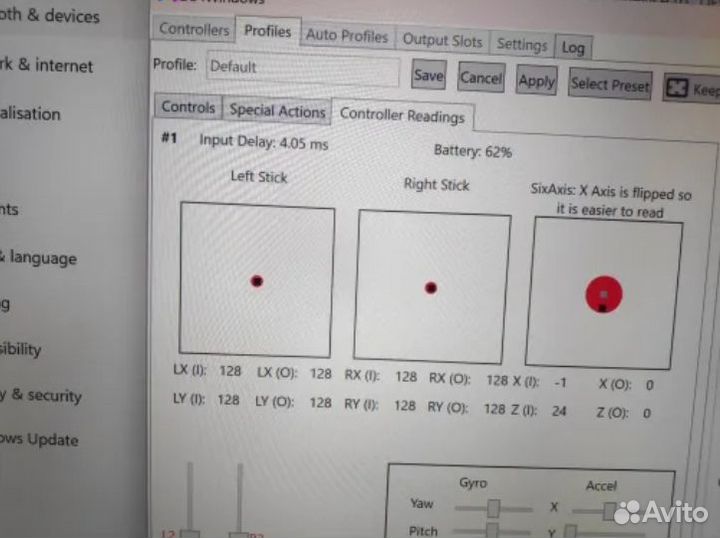720x538 pixels.
Task: Open the Select Preset menu
Action: pos(609,85)
